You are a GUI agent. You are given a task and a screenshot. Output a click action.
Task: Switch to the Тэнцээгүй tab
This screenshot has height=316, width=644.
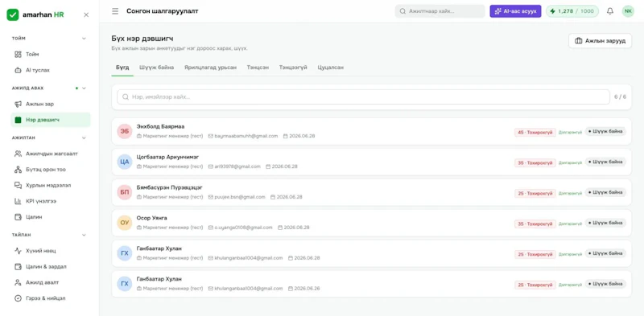tap(293, 68)
